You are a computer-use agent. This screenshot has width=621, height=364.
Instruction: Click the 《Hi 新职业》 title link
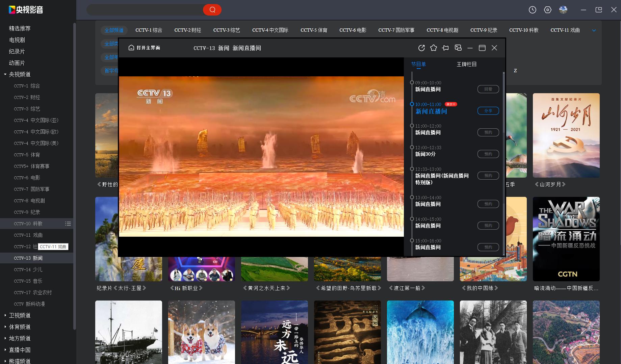click(186, 288)
